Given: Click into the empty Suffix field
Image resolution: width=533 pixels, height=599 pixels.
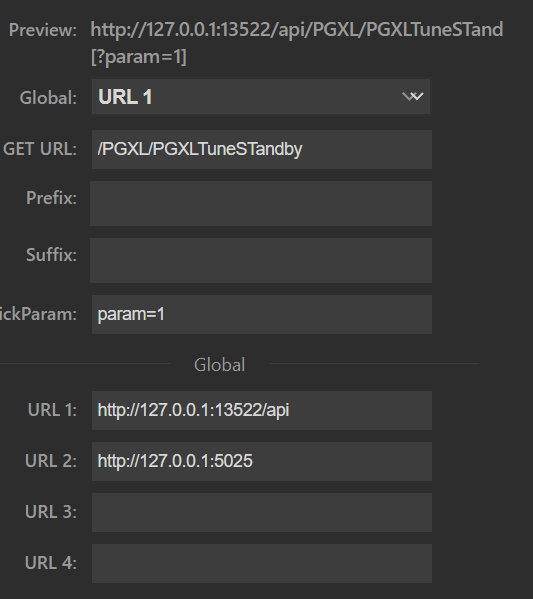Looking at the screenshot, I should [x=261, y=261].
